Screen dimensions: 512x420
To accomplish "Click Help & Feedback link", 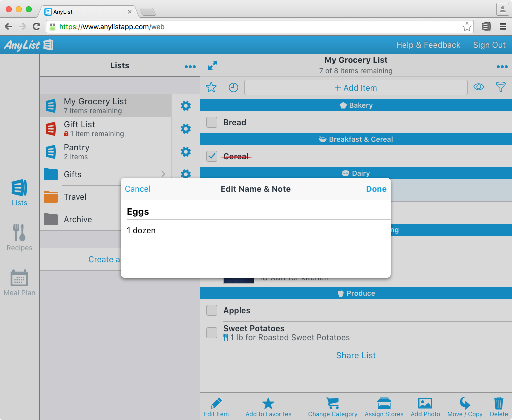I will (428, 45).
